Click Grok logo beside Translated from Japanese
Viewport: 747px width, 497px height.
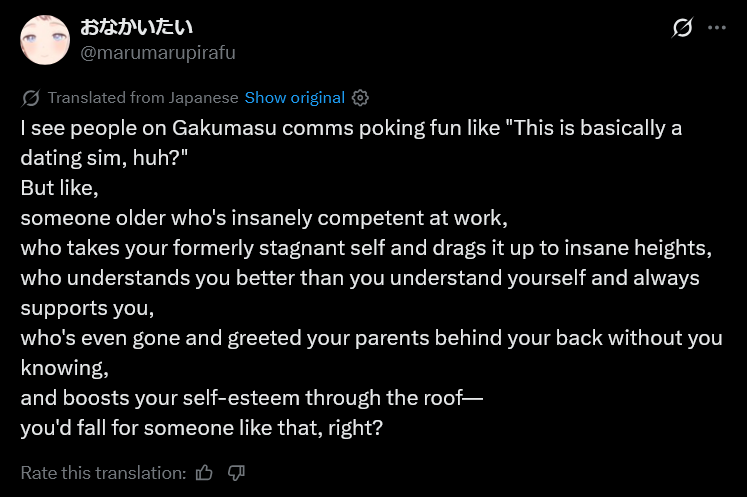pyautogui.click(x=30, y=98)
